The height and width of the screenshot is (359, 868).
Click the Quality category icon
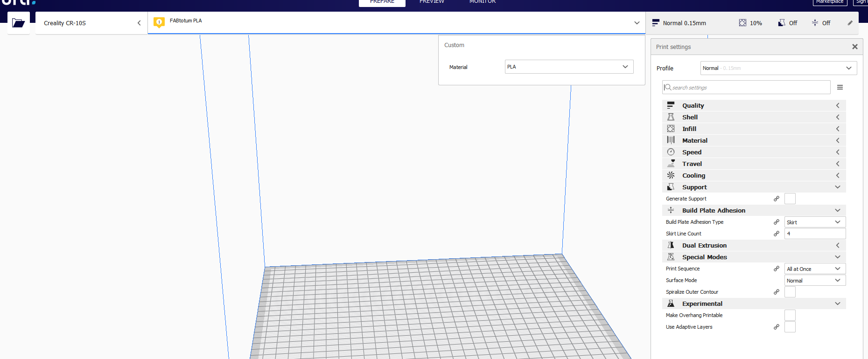(x=671, y=105)
